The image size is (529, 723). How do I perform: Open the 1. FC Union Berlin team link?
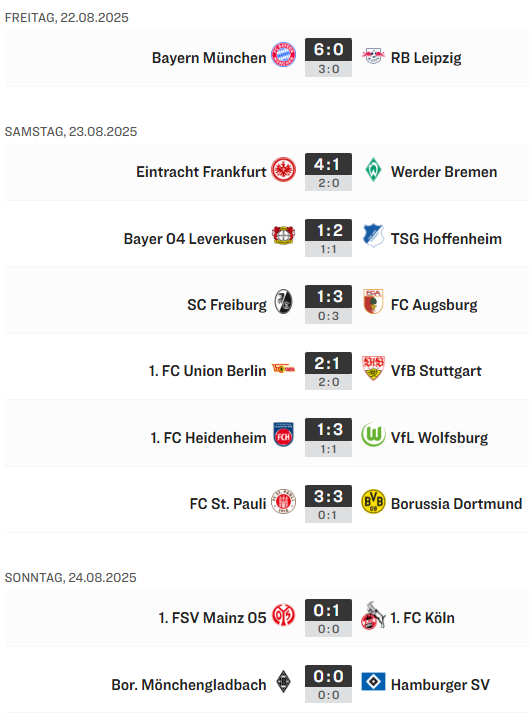tap(208, 371)
